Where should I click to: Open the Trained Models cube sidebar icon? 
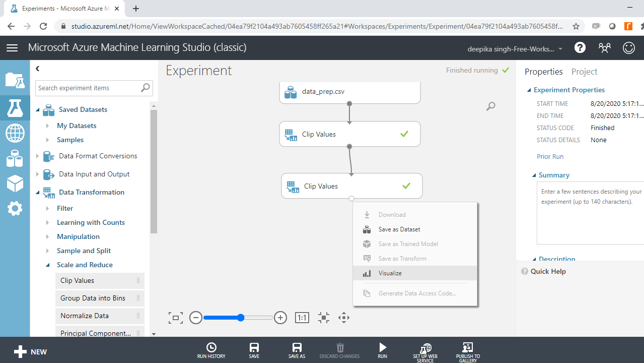15,184
